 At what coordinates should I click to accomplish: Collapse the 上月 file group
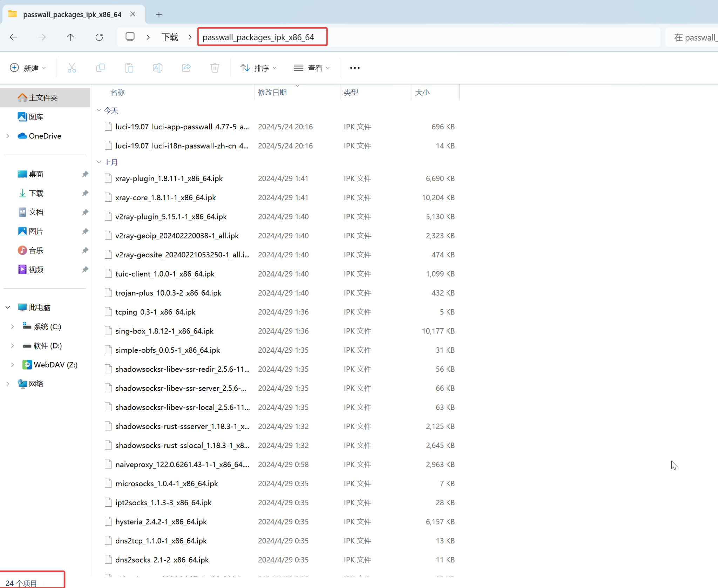point(99,162)
